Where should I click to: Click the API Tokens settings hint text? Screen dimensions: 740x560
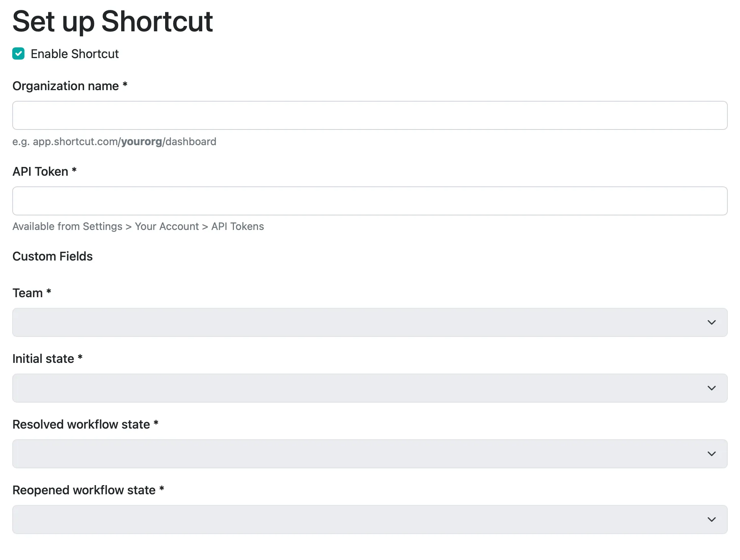(138, 227)
